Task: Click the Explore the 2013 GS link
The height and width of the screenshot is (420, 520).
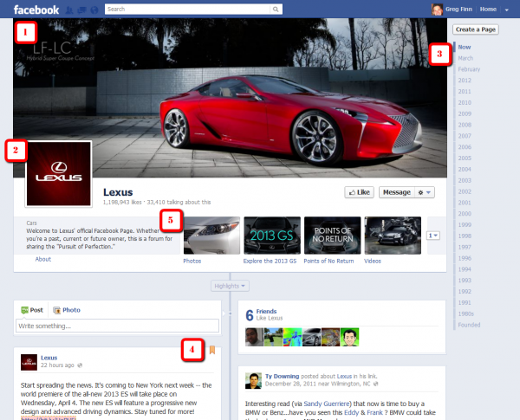Action: click(270, 261)
